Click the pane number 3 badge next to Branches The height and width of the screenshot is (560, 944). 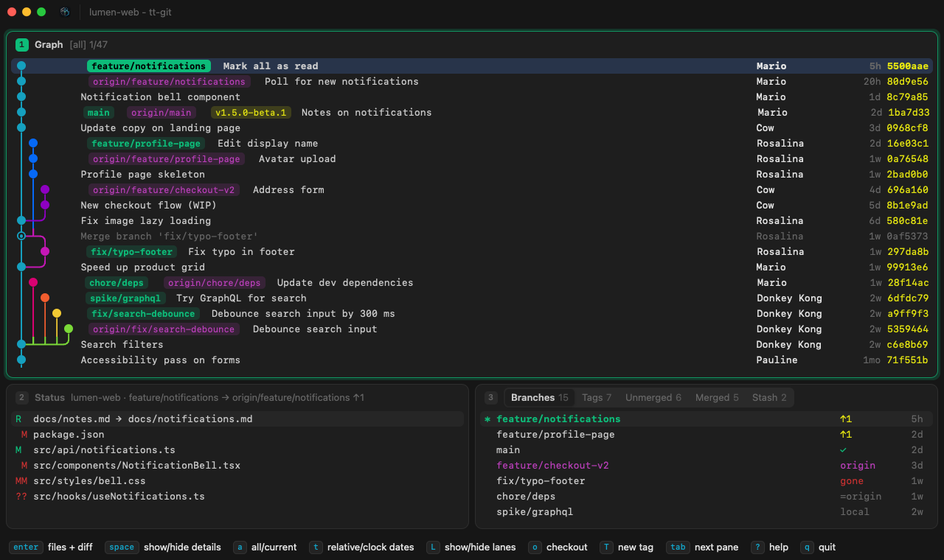point(491,398)
